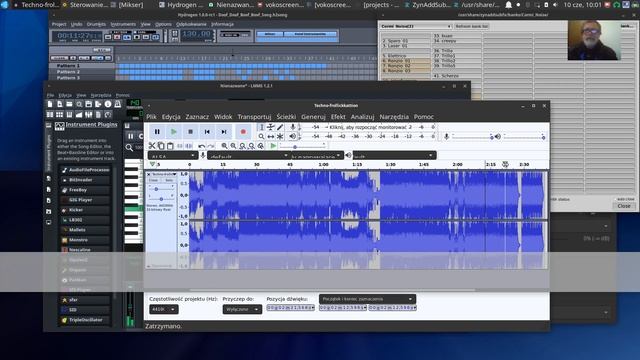This screenshot has height=360, width=640.
Task: Open the Transportuj menu in Audacity
Action: [x=254, y=117]
